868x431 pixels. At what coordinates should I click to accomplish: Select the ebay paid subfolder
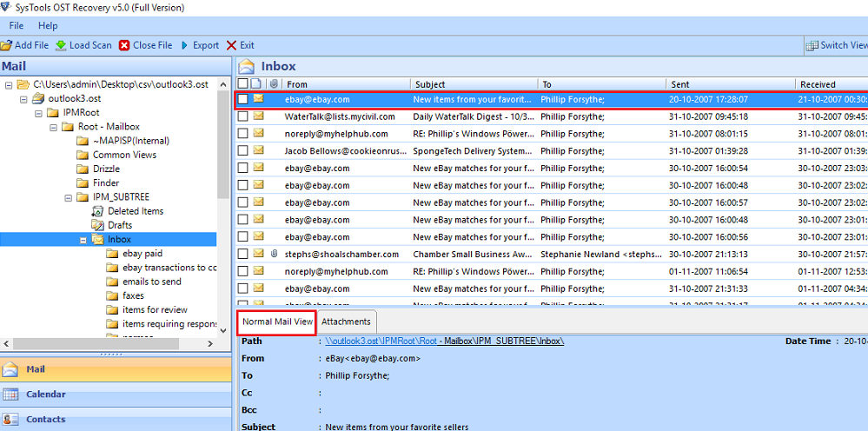(x=142, y=254)
